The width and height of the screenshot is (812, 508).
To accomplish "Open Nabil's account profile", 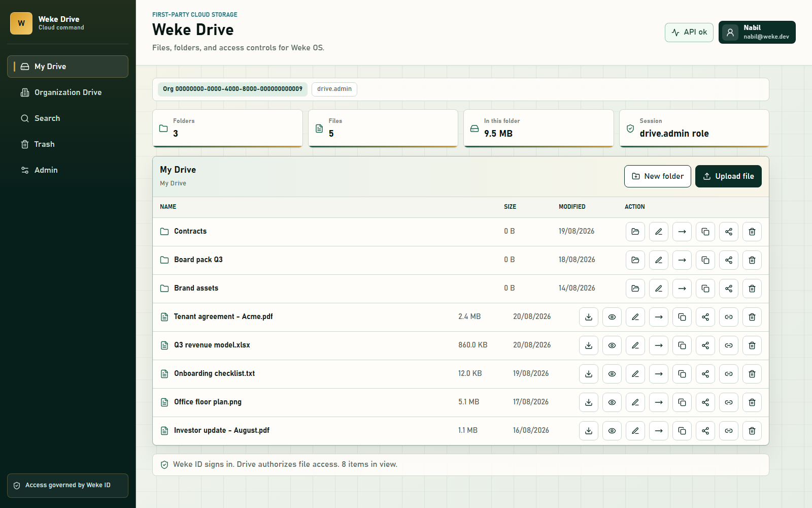I will pos(757,32).
